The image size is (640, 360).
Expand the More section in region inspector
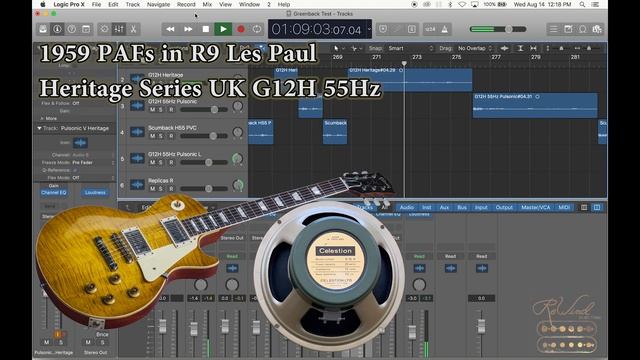(42, 118)
